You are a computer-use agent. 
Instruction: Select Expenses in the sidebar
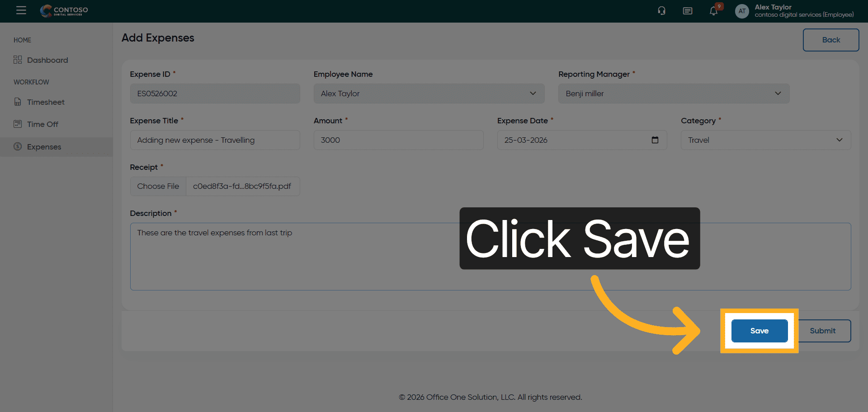point(44,147)
